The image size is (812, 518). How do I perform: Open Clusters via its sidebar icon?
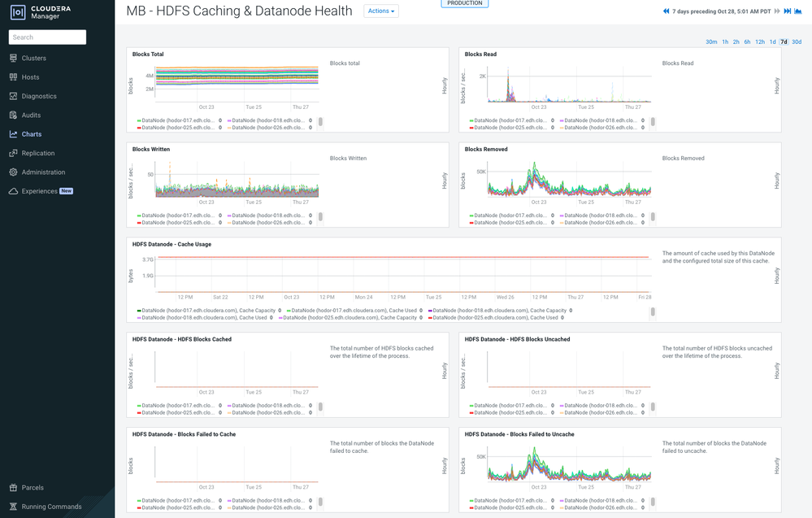14,58
